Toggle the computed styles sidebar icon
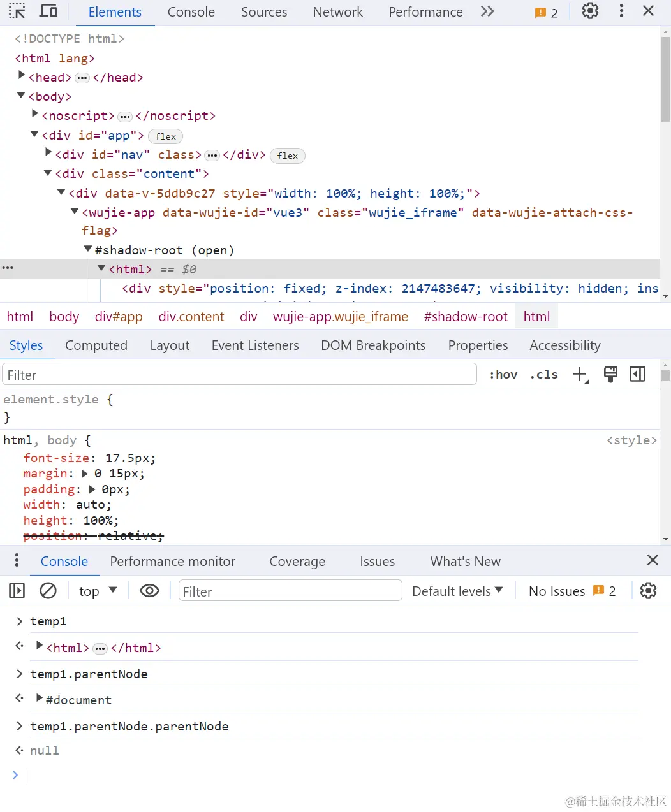 pos(637,375)
